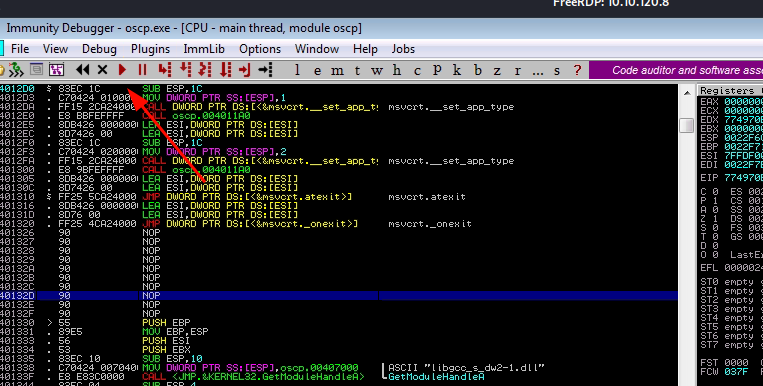
Task: Select the PUSH EBX instruction row
Action: point(339,349)
